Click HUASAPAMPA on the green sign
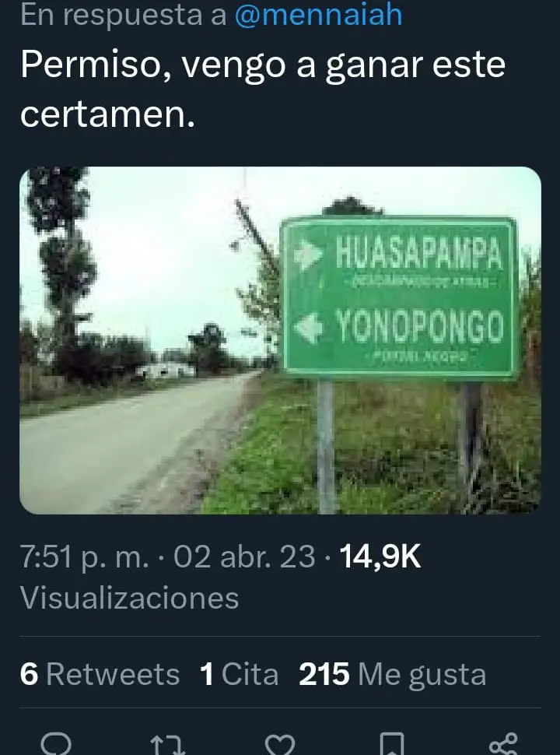Viewport: 560px width, 755px height. (418, 252)
